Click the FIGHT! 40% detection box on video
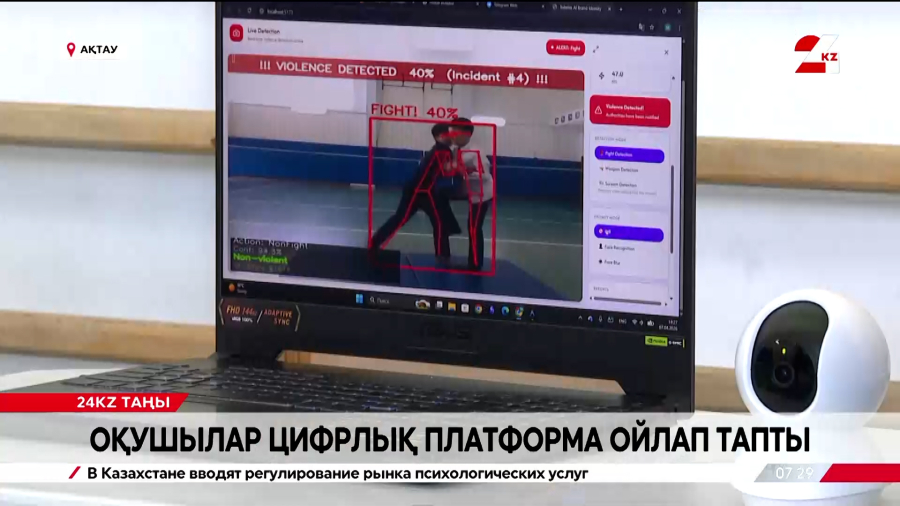Screen dimensions: 900x506 [x=432, y=196]
